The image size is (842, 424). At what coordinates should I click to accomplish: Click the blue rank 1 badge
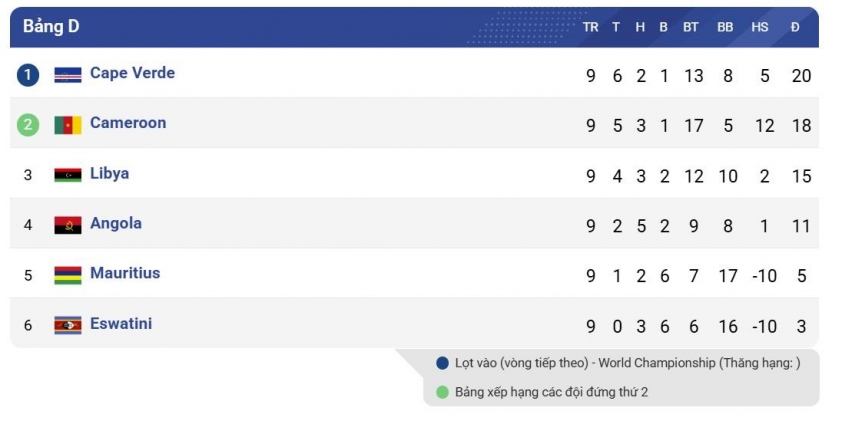[28, 74]
